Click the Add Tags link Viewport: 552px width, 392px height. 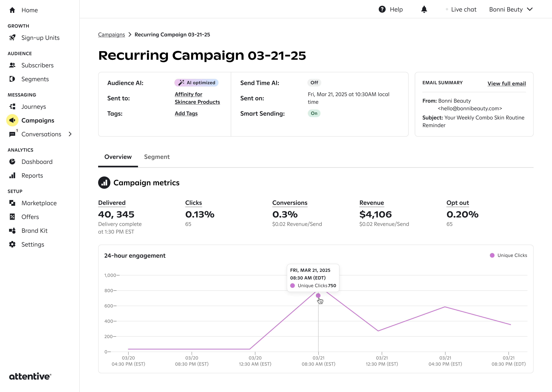[186, 113]
